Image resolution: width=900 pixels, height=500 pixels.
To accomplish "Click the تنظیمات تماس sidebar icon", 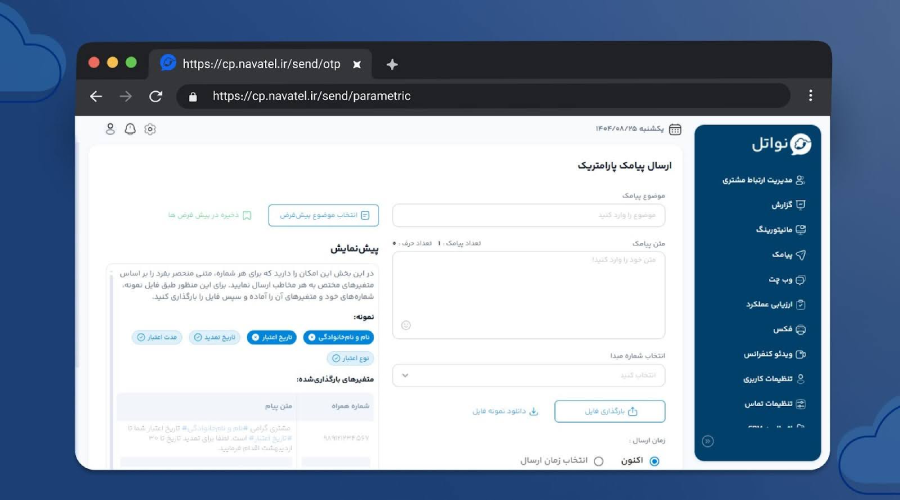I will pyautogui.click(x=801, y=404).
